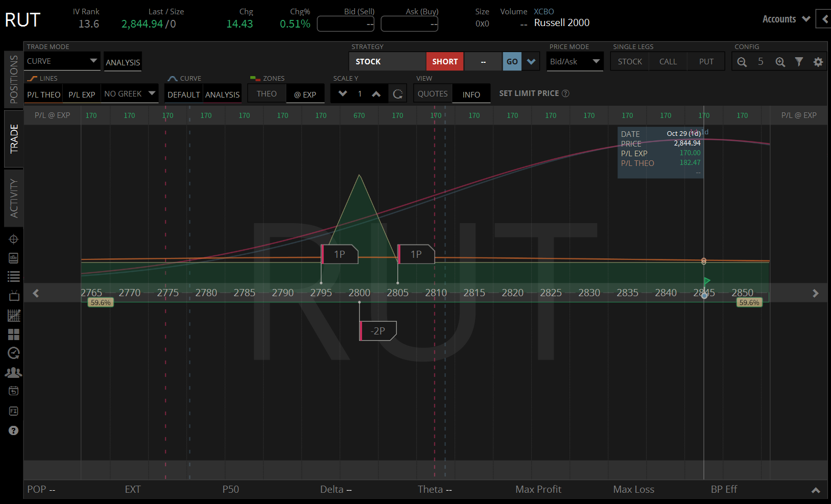Select the DEFAULT curve tab
The height and width of the screenshot is (504, 831).
[x=184, y=94]
